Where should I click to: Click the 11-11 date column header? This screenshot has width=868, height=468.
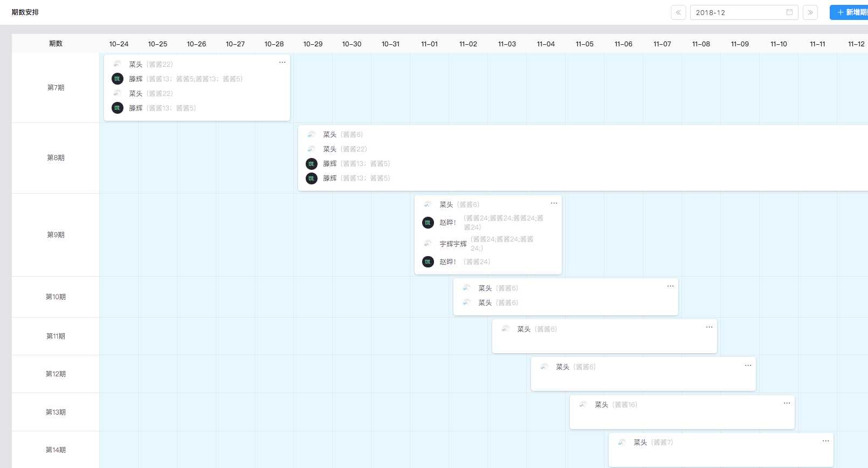817,44
